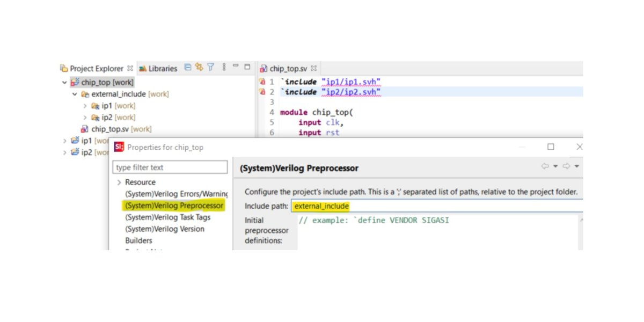Image resolution: width=644 pixels, height=322 pixels.
Task: Click 'input clk,' line in editor
Action: point(321,122)
